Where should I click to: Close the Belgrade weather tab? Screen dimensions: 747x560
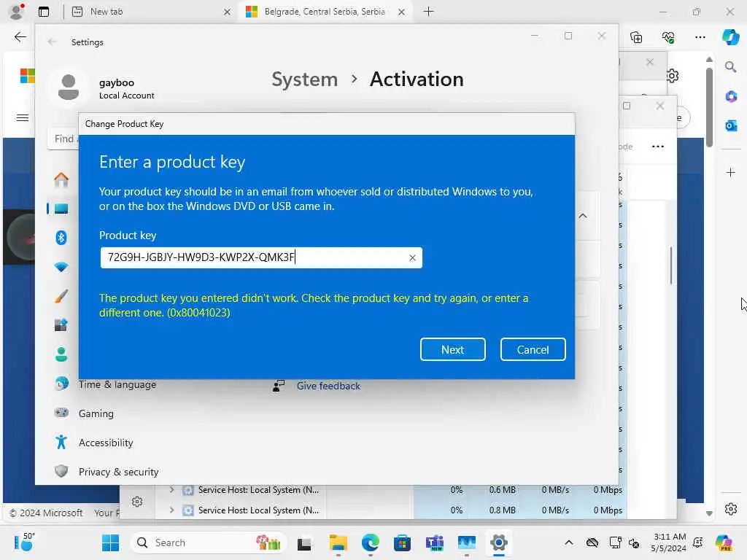[x=402, y=12]
